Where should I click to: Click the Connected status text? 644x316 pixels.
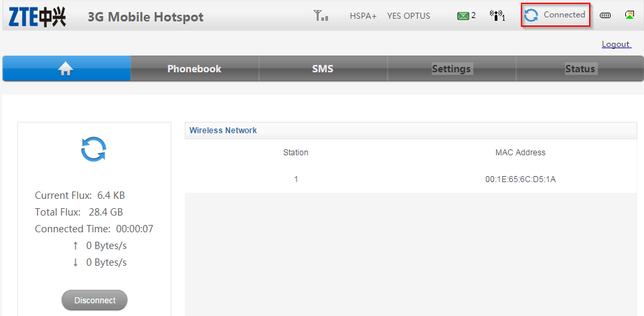coord(564,15)
